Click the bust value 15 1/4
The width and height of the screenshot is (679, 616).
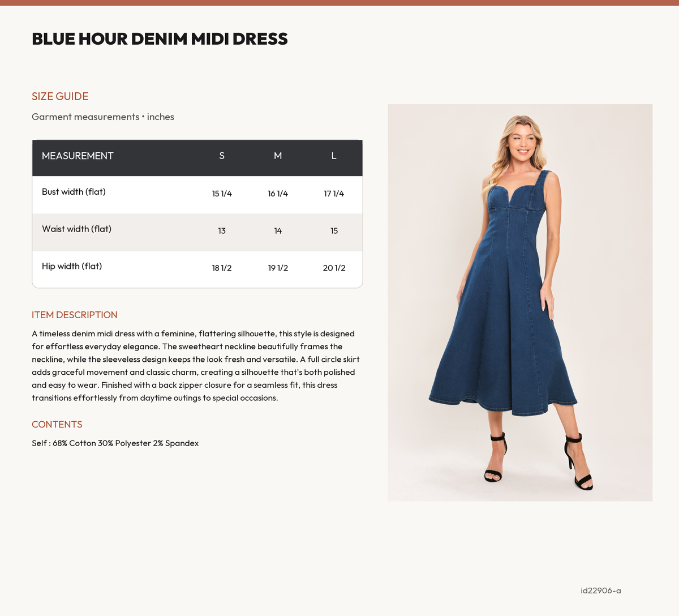pyautogui.click(x=222, y=194)
